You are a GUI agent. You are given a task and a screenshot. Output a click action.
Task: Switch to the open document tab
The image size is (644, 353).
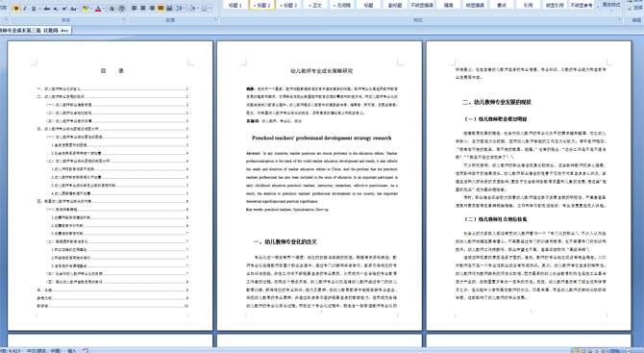click(x=35, y=31)
